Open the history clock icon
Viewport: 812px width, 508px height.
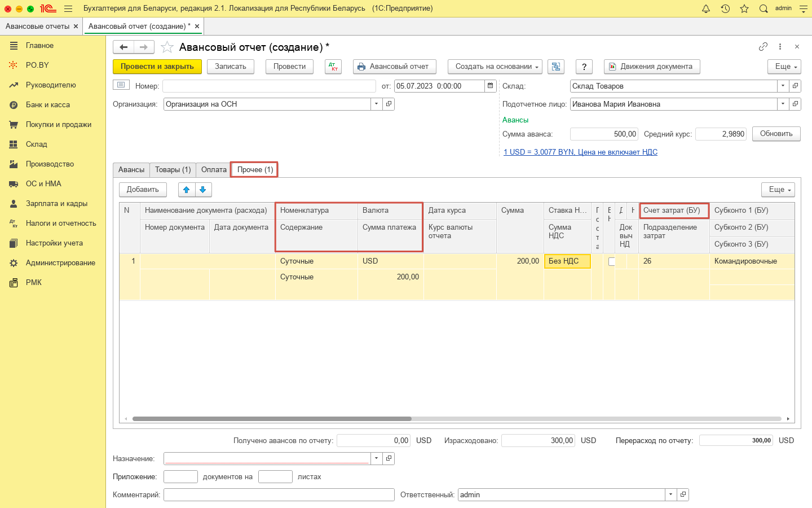(x=725, y=8)
